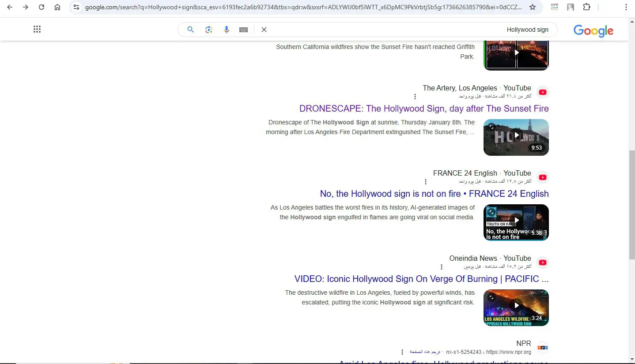
Task: Click the "Southern California wildfires" snippet text
Action: point(375,52)
